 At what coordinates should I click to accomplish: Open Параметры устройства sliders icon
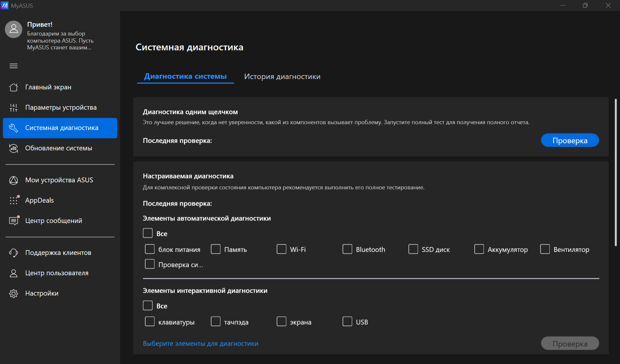(14, 107)
